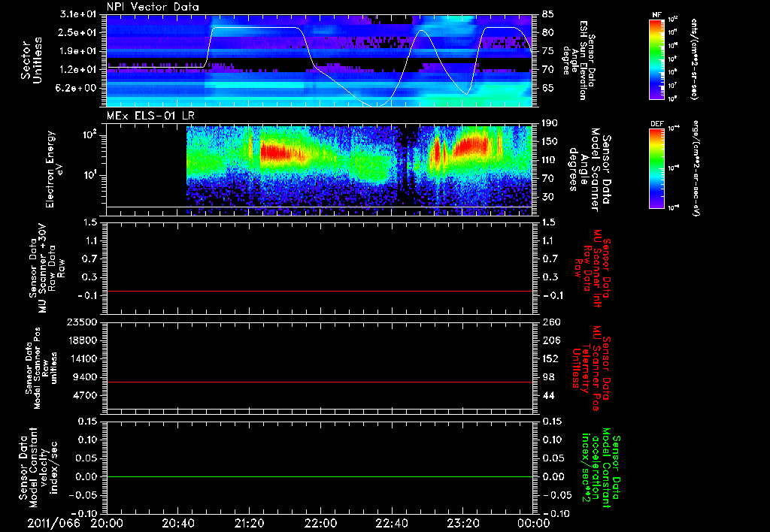Click the 'NF' label above color bar
The width and height of the screenshot is (770, 532).
[x=657, y=15]
